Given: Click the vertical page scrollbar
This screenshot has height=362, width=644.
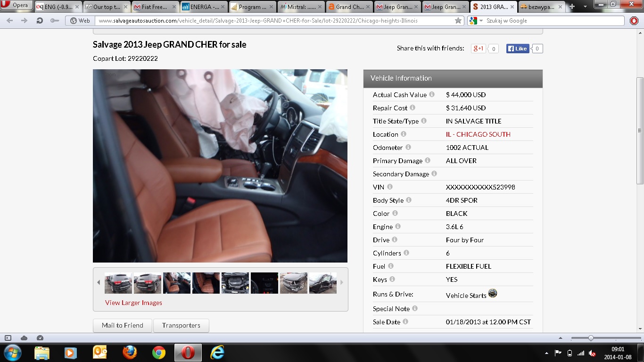Looking at the screenshot, I should click(640, 131).
